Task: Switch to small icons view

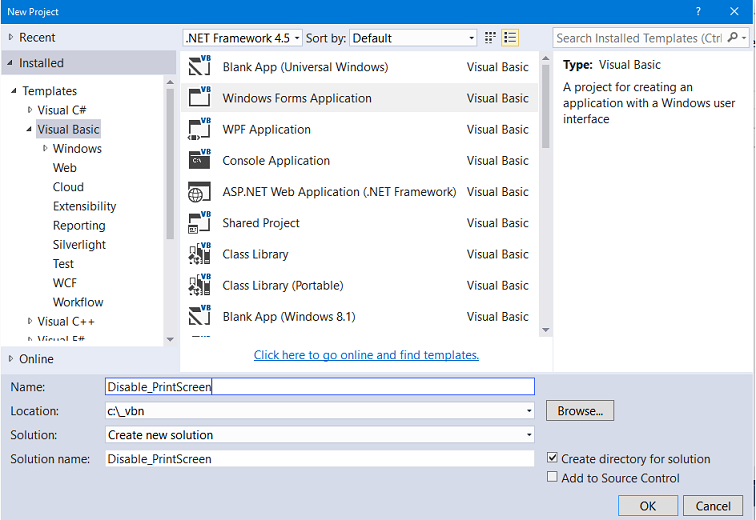Action: click(x=490, y=38)
